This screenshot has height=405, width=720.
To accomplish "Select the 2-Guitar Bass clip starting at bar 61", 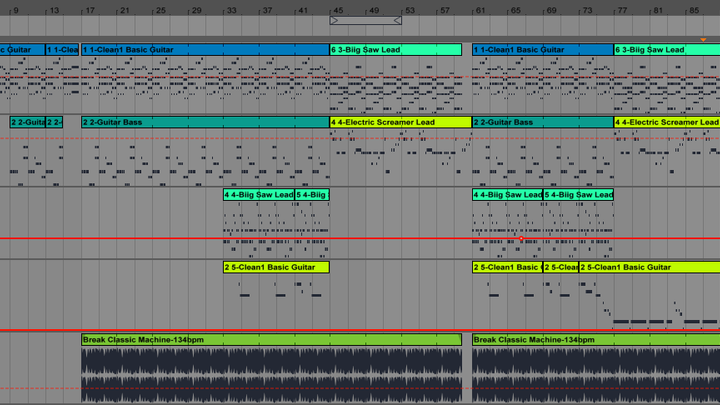I will [x=542, y=122].
